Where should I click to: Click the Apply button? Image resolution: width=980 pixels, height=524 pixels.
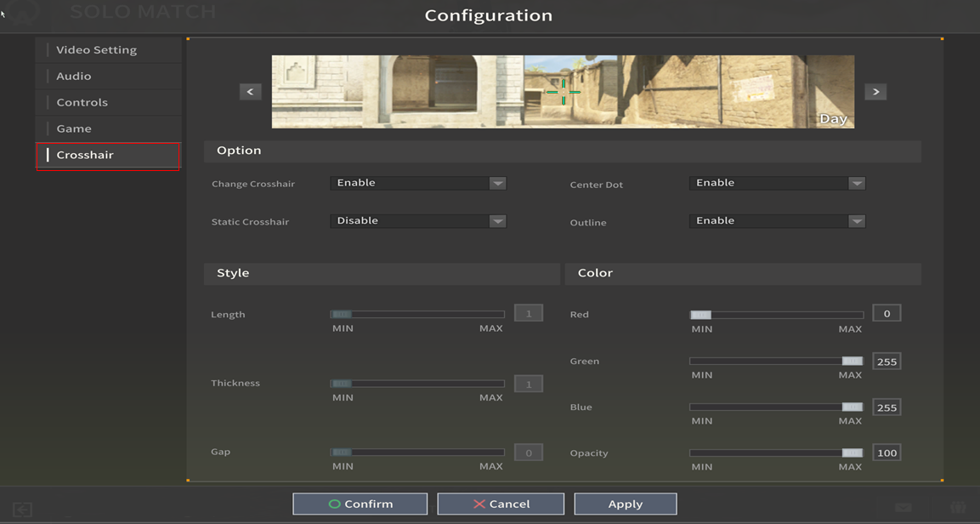click(625, 504)
